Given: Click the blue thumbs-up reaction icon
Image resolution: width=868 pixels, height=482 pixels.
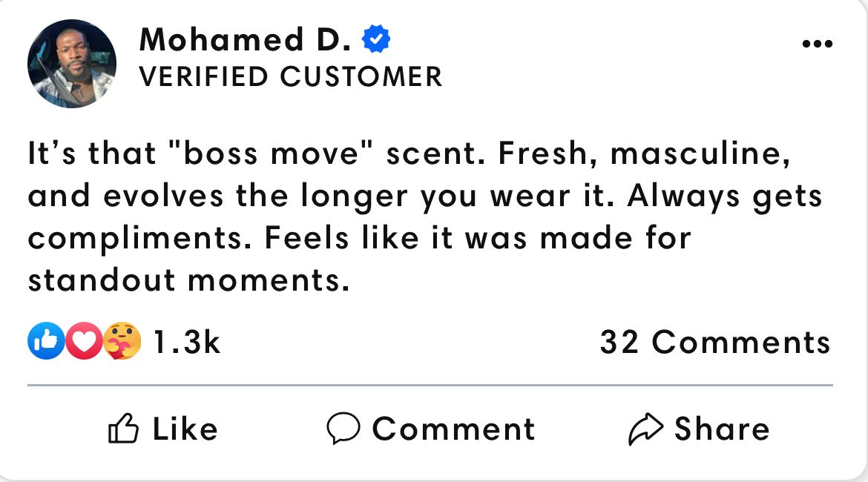Looking at the screenshot, I should coord(45,342).
